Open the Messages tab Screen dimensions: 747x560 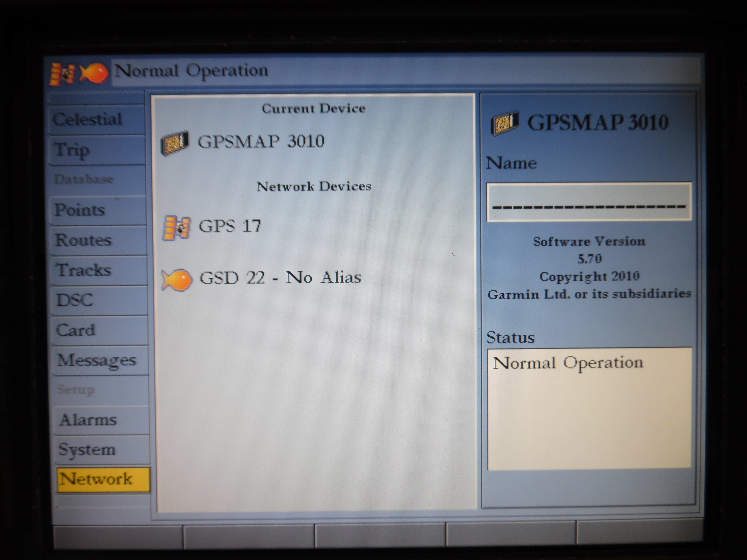100,360
